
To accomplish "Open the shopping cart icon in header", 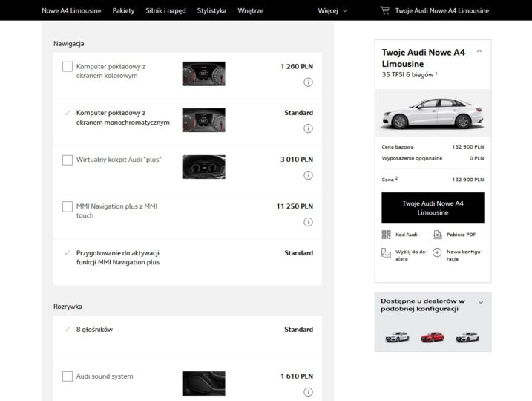I will coord(385,10).
